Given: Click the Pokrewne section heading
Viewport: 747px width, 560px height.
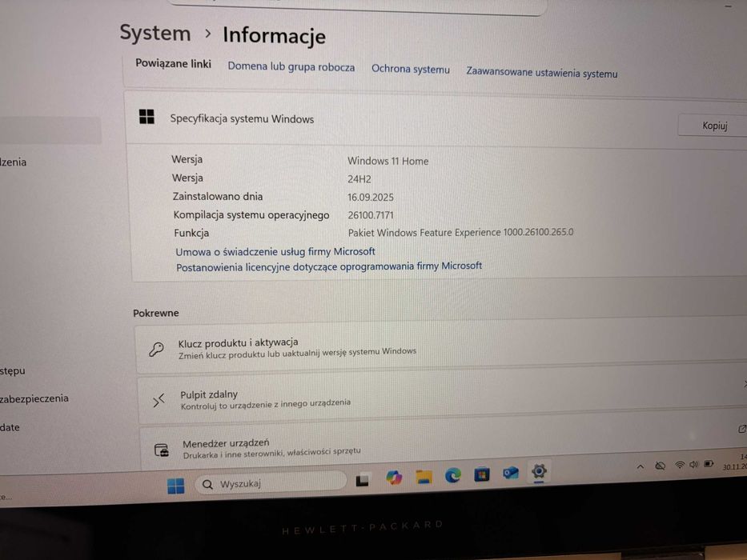Looking at the screenshot, I should coord(156,313).
